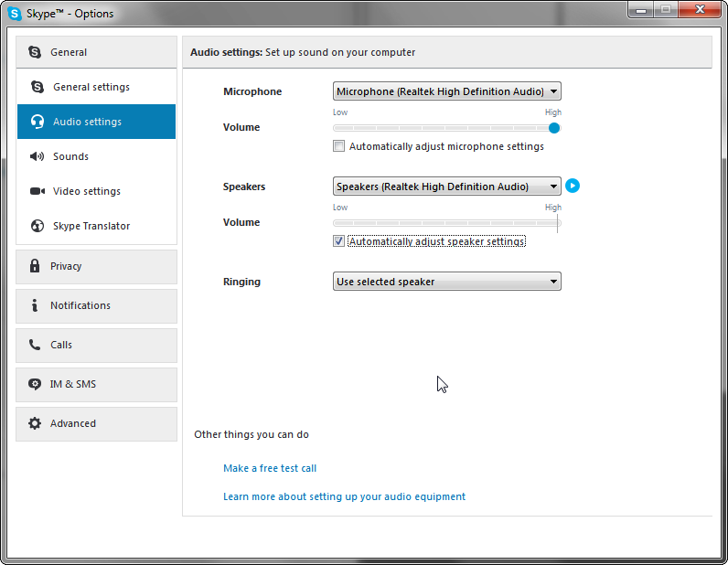Click the Skype logo in title bar
Viewport: 728px width, 565px height.
pyautogui.click(x=15, y=14)
